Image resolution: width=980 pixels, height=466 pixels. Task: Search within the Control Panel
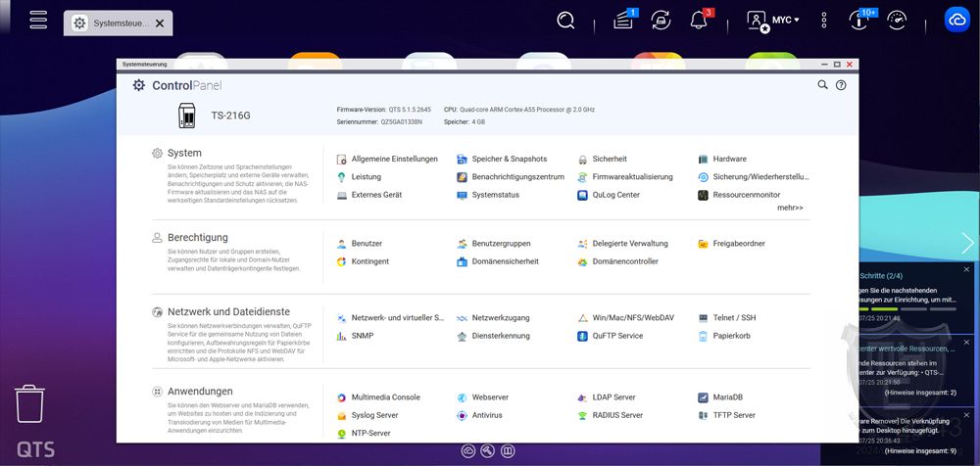(822, 85)
